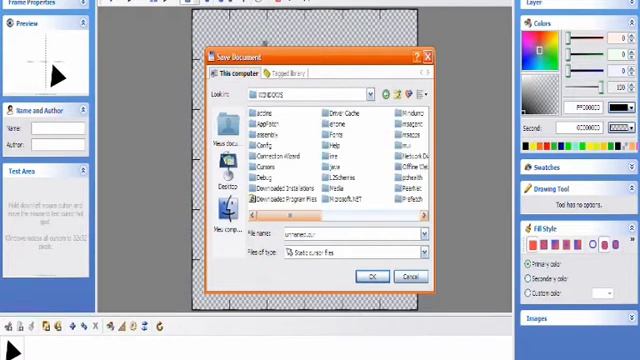This screenshot has height=360, width=640.
Task: Click the Author input field
Action: tap(58, 144)
